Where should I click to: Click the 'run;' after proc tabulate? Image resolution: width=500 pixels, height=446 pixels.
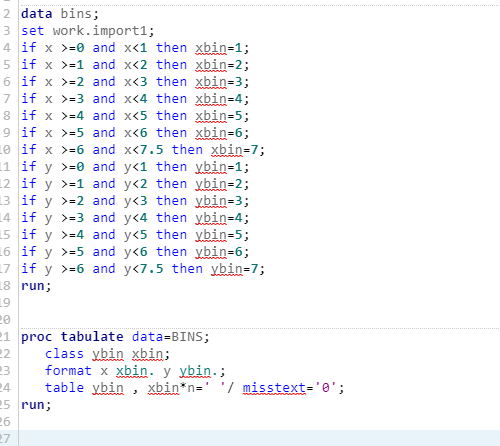pyautogui.click(x=36, y=405)
